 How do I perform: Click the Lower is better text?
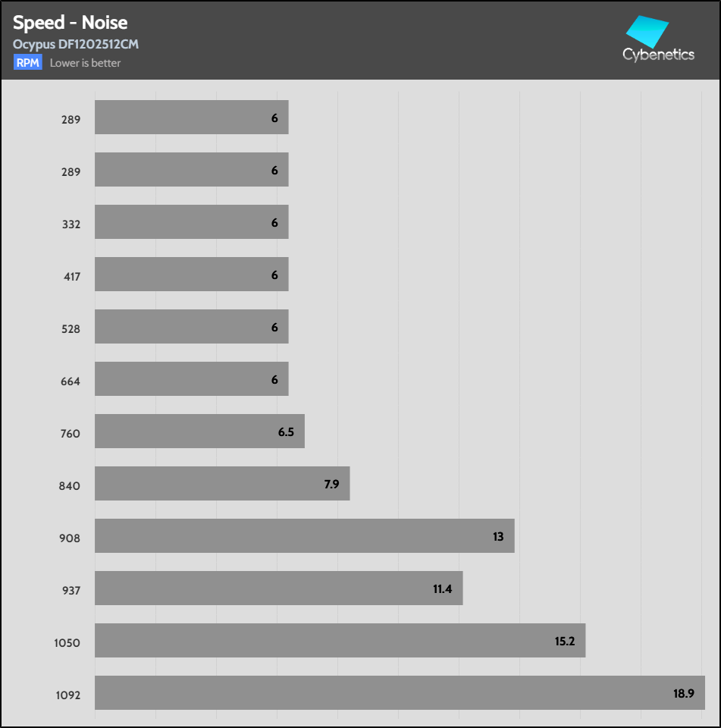[85, 63]
